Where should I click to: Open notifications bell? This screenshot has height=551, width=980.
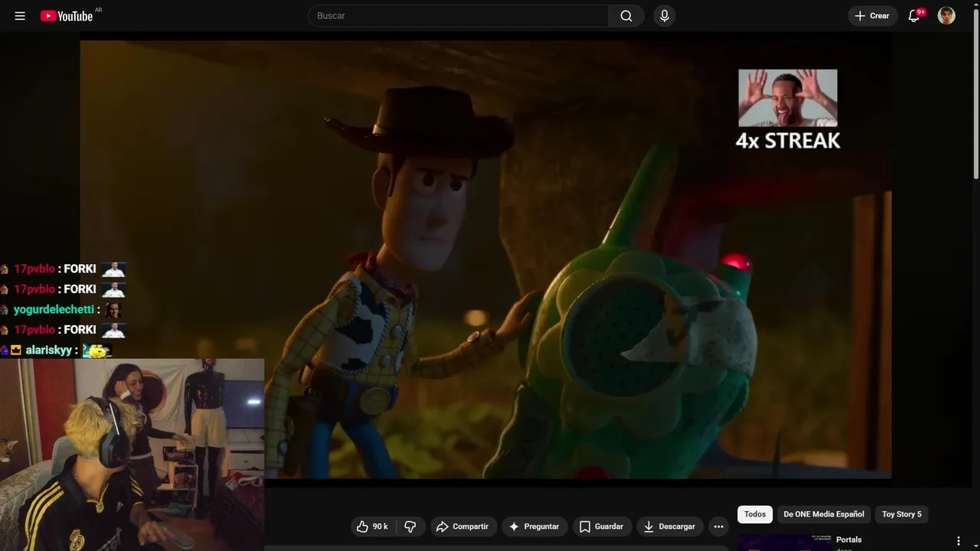point(914,16)
